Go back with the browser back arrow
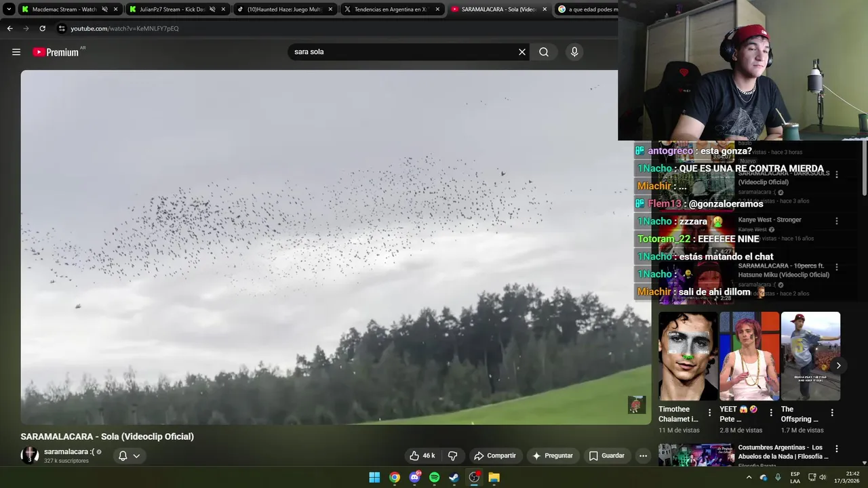 click(x=9, y=28)
